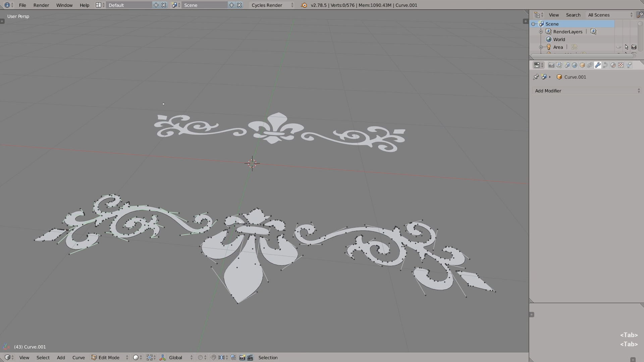
Task: Open the Modifiers wrench properties tab
Action: 598,65
